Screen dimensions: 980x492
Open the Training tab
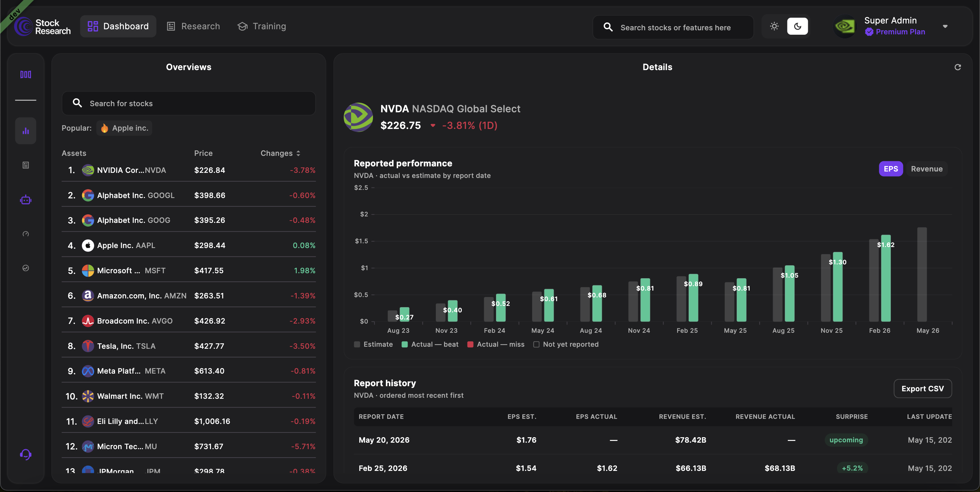(x=261, y=26)
